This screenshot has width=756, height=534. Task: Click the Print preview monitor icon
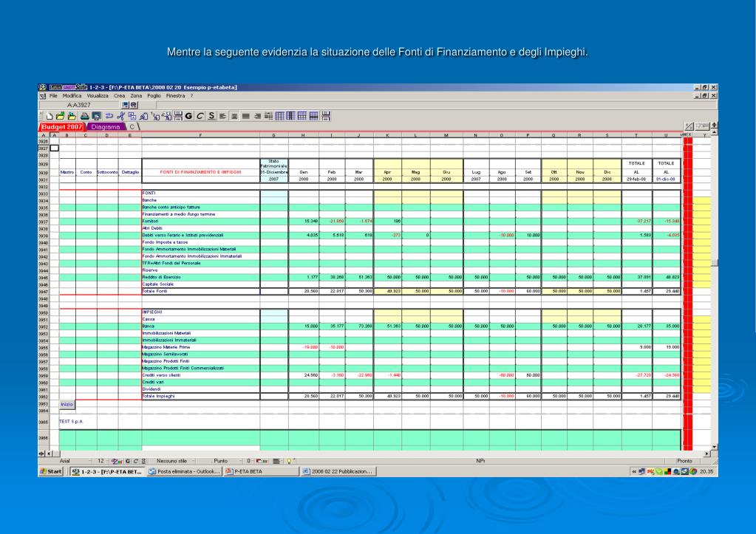96,116
